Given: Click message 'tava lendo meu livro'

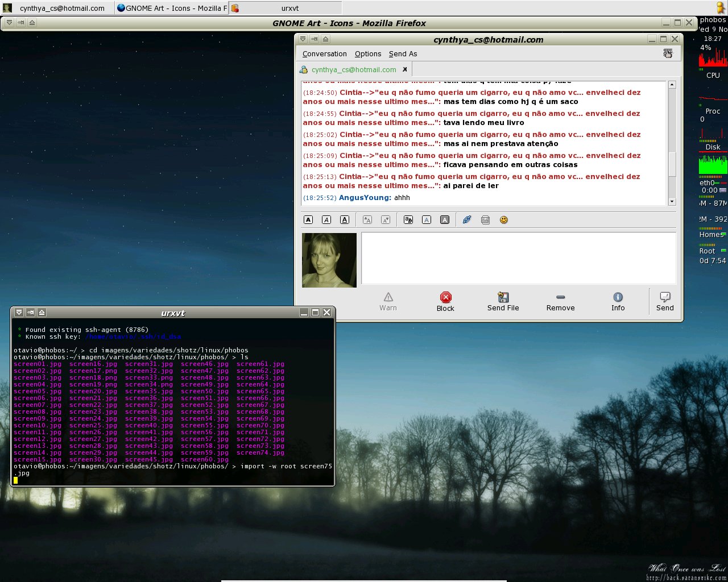Looking at the screenshot, I should point(484,123).
